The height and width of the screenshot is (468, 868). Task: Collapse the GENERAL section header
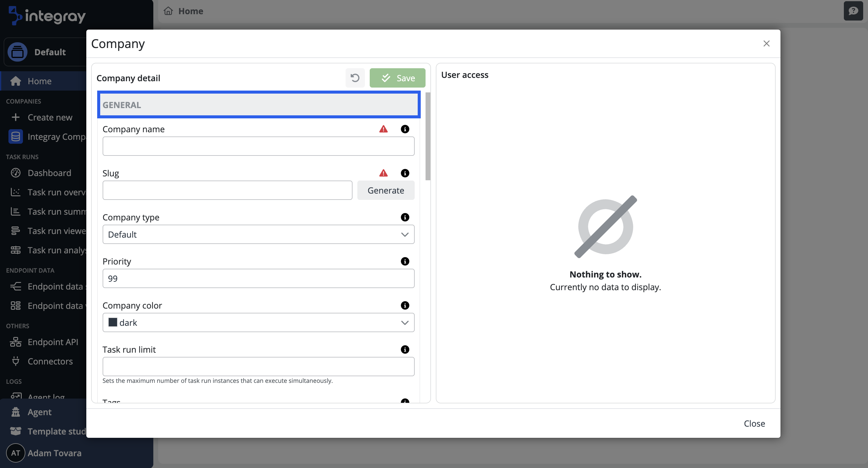tap(258, 105)
